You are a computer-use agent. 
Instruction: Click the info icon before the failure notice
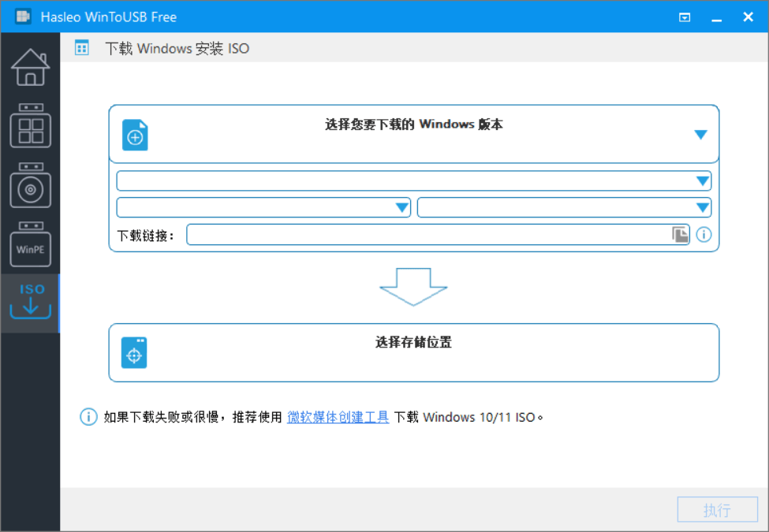[88, 417]
